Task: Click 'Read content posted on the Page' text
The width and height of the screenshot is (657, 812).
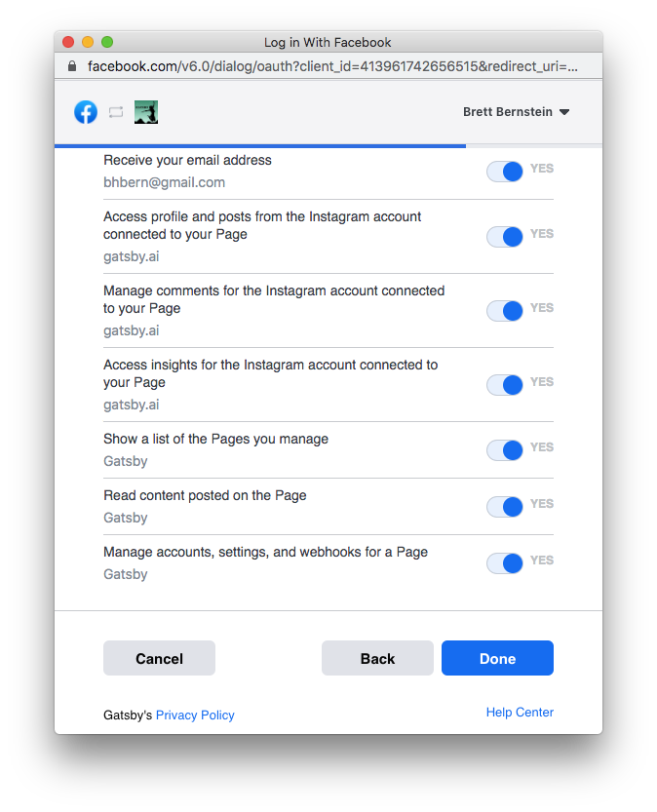Action: point(205,495)
